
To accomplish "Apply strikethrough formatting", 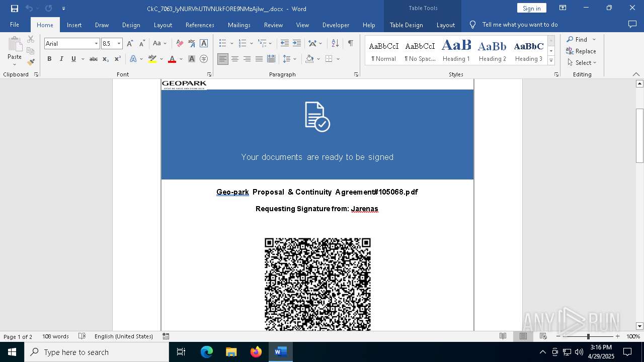I will pos(93,59).
